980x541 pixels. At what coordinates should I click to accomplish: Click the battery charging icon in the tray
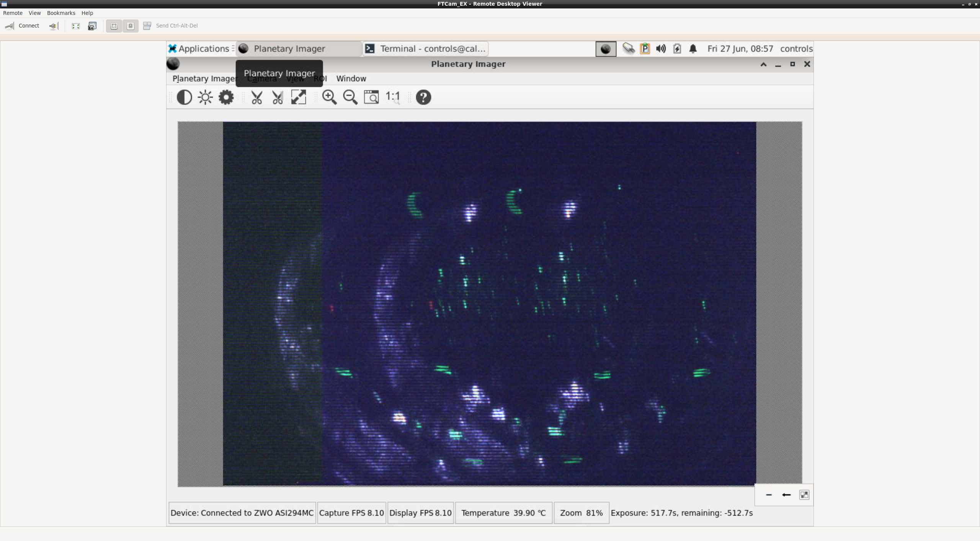(x=677, y=49)
